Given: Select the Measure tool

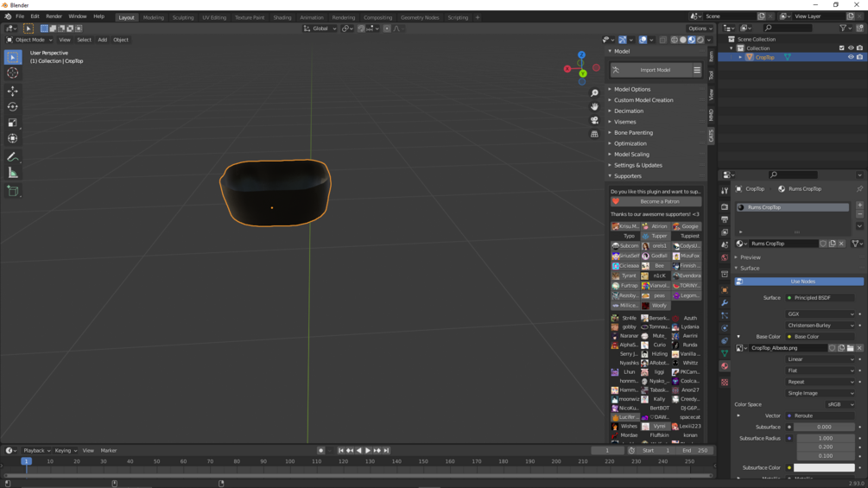Looking at the screenshot, I should coord(13,174).
